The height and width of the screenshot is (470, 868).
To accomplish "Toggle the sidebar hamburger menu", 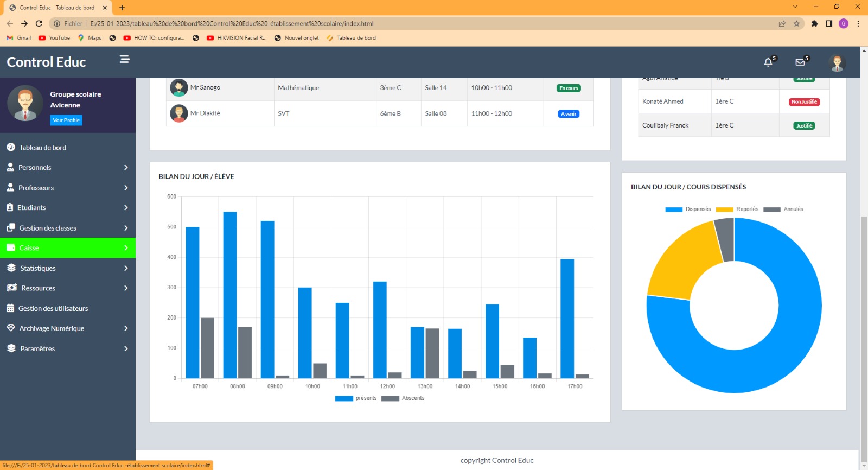I will click(124, 59).
